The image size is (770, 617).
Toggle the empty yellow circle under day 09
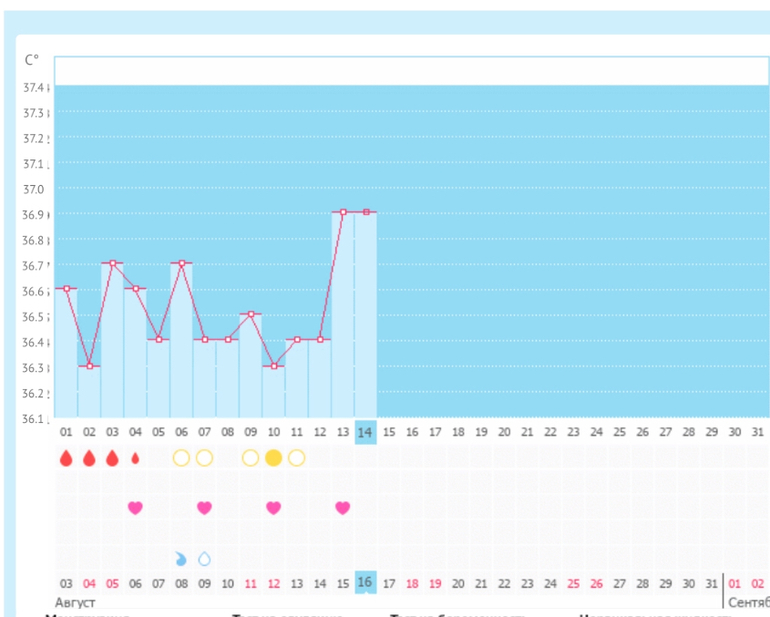coord(250,458)
